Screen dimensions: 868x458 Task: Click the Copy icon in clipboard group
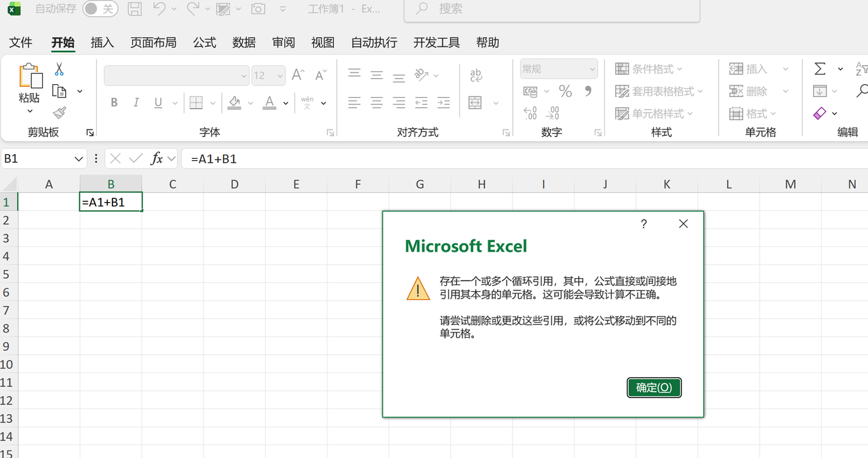60,92
